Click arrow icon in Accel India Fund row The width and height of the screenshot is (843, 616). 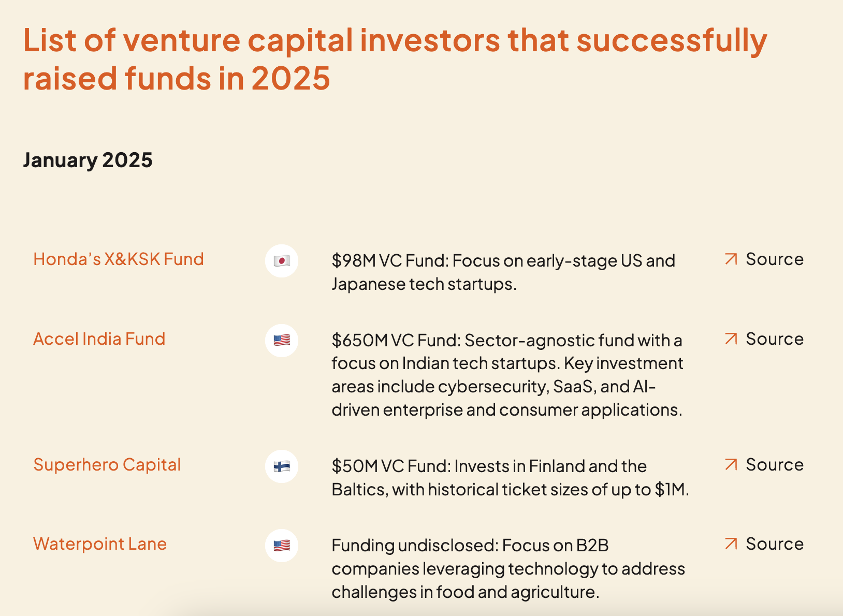point(731,339)
